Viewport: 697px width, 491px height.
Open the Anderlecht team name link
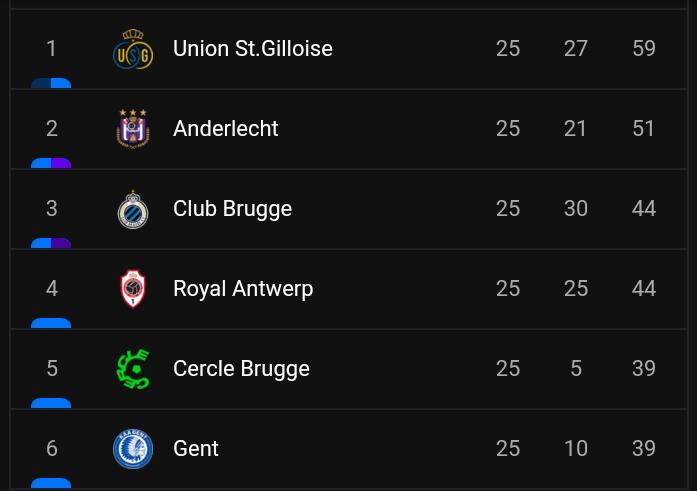click(x=225, y=128)
